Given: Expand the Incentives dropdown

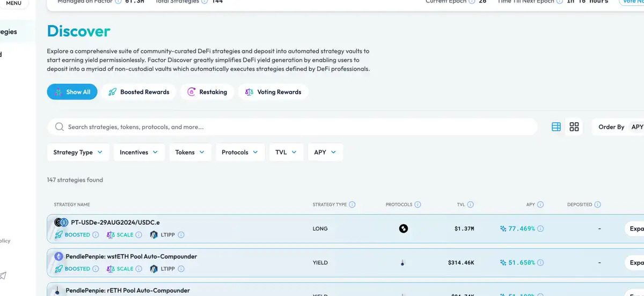Looking at the screenshot, I should 139,152.
